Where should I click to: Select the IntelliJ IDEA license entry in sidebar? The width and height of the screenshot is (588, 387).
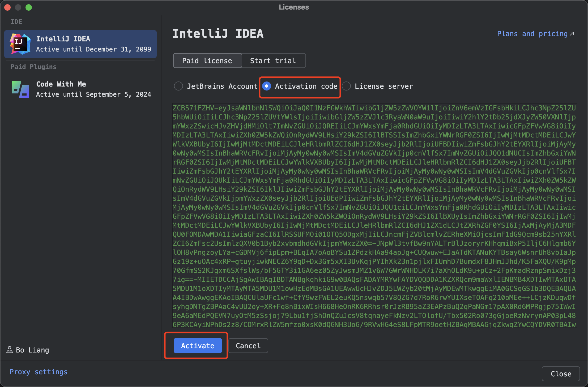point(80,44)
